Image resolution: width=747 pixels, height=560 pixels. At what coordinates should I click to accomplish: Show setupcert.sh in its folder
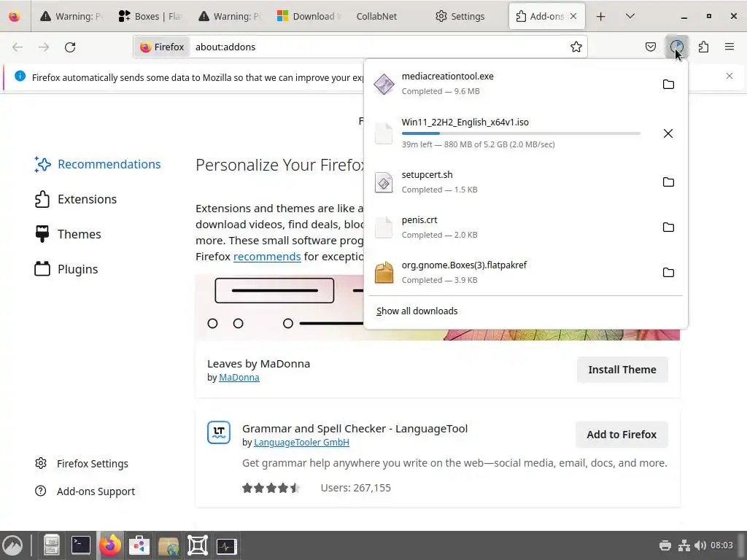(668, 182)
